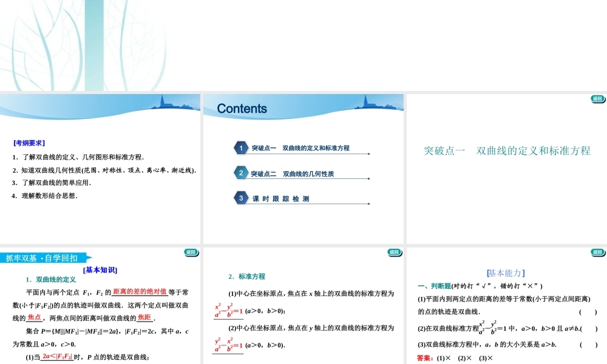Select hexagon icon numbered 1
This screenshot has height=364, width=607.
(241, 148)
